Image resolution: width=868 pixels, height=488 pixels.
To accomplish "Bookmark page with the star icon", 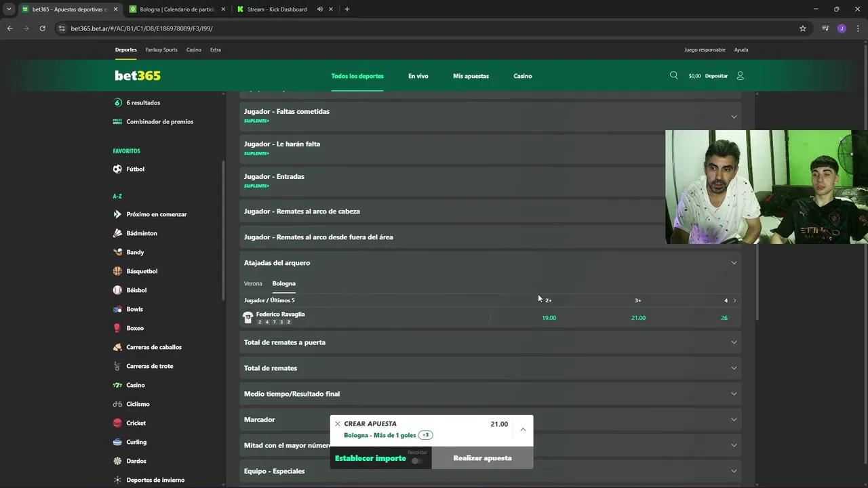I will click(803, 28).
